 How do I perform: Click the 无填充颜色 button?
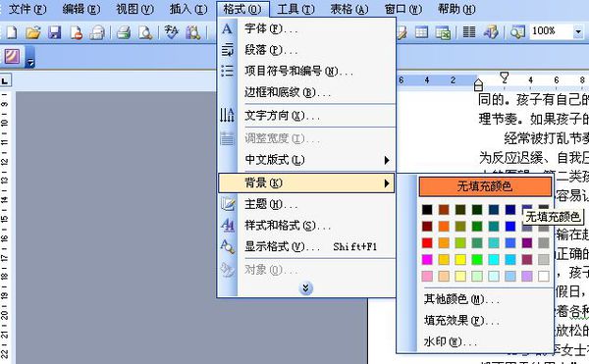tap(485, 186)
